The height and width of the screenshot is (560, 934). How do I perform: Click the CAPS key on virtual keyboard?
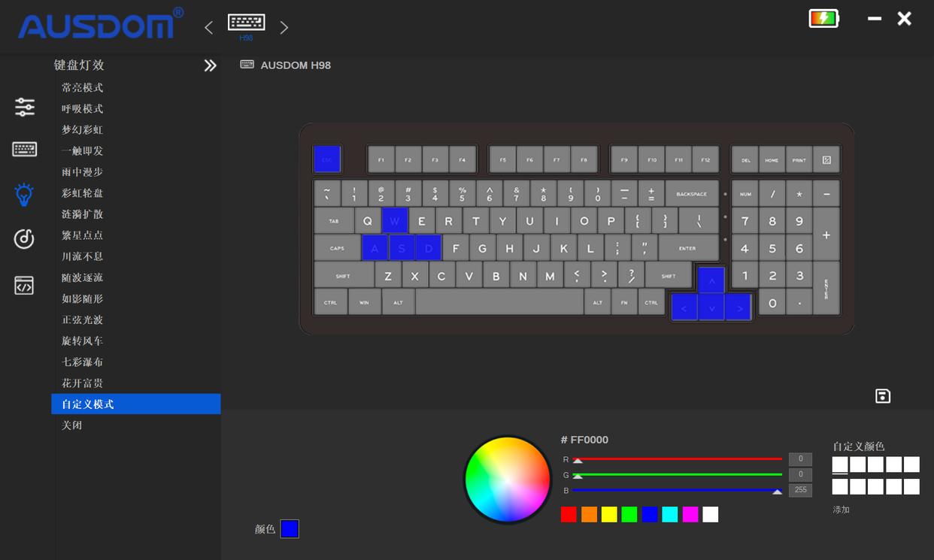pos(337,248)
